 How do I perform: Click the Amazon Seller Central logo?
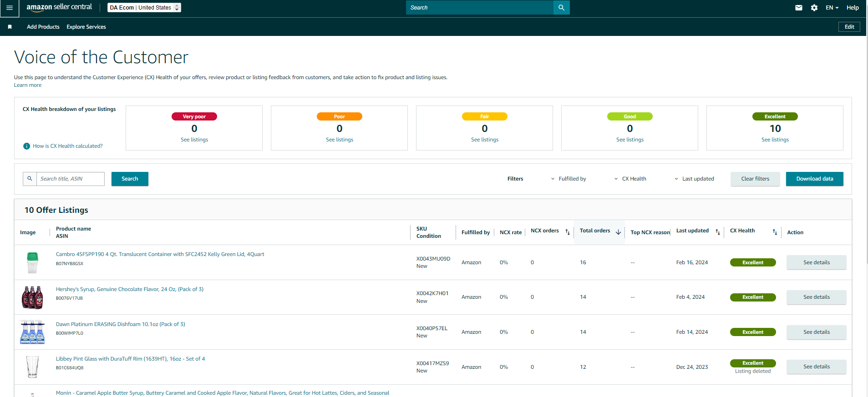59,7
